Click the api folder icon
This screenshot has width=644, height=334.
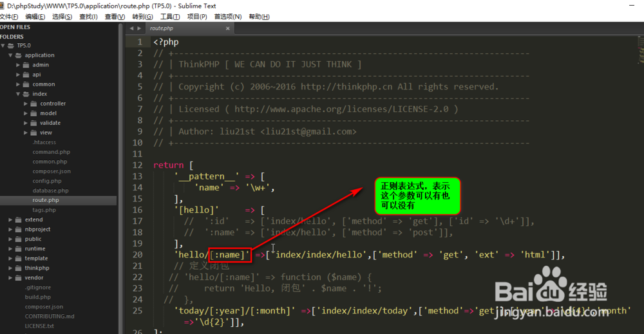(x=26, y=75)
